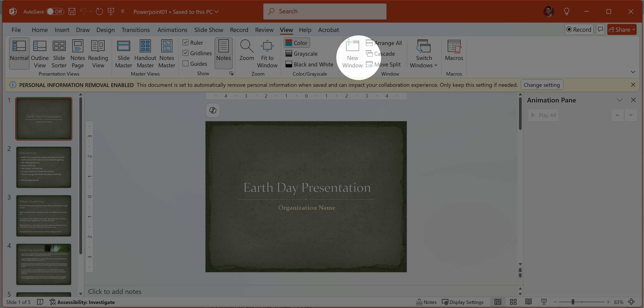Uncheck the Ruler checkbox

tap(186, 43)
